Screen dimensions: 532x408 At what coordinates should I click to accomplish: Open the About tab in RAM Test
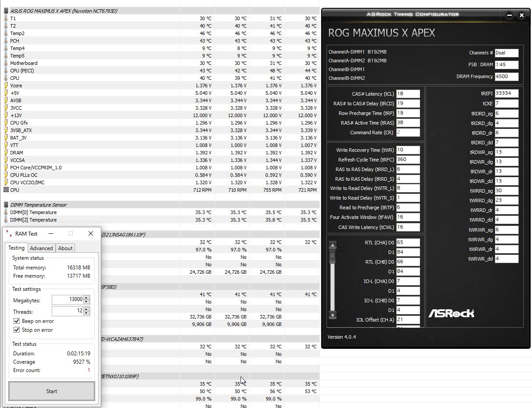click(65, 248)
